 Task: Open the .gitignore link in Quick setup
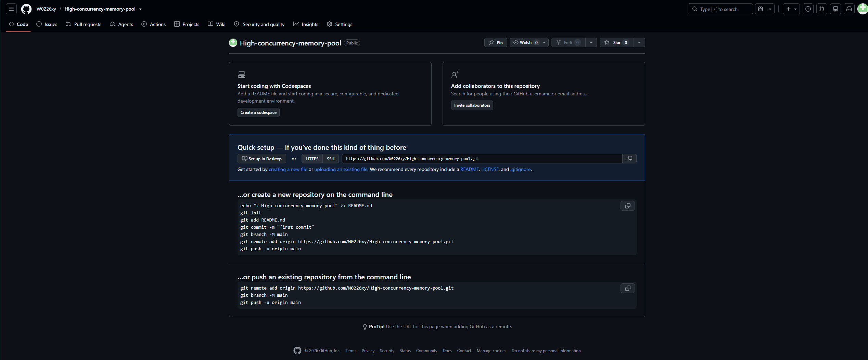pos(520,170)
